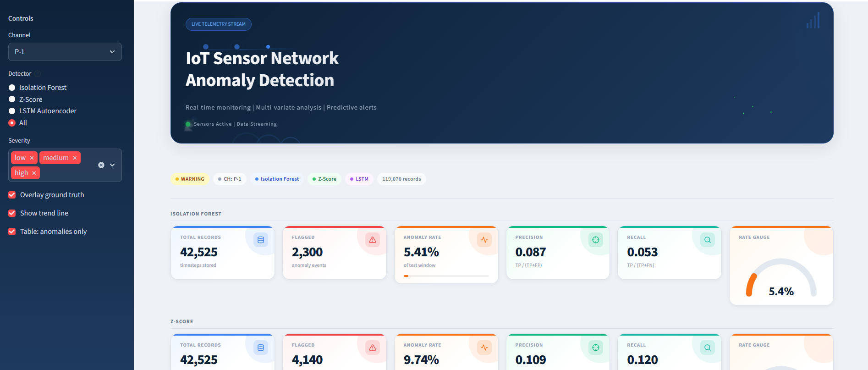
Task: Clear all selected severity values
Action: (101, 165)
